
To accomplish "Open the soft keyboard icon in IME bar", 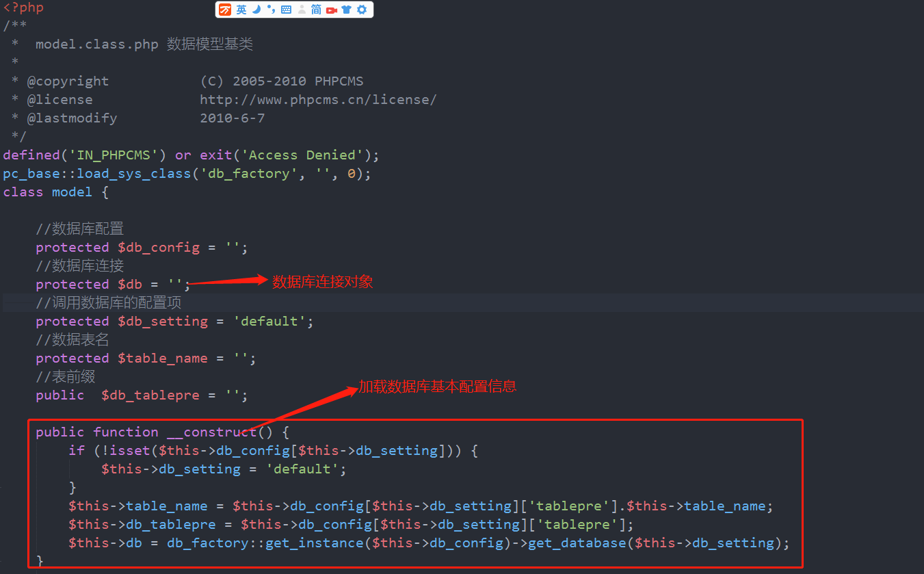I will click(286, 10).
